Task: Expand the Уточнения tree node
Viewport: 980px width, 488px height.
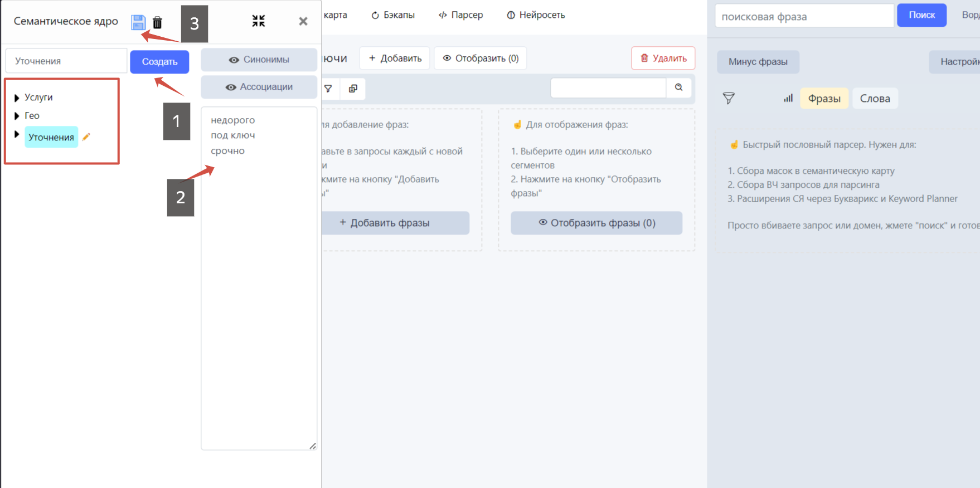Action: pos(17,134)
